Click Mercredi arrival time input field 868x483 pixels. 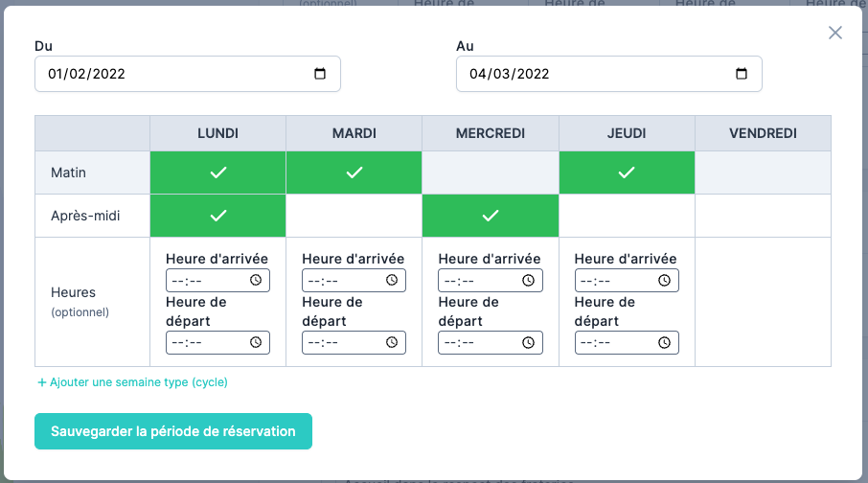point(476,281)
